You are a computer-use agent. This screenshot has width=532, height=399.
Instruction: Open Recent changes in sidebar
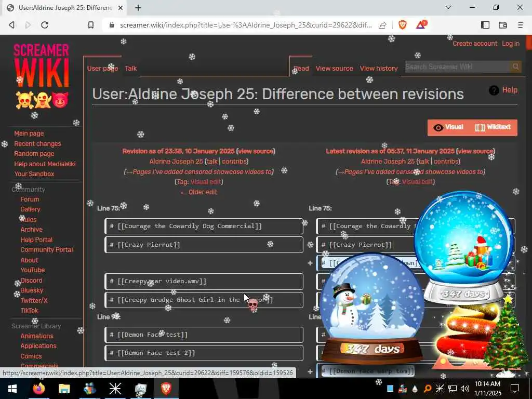click(x=37, y=144)
